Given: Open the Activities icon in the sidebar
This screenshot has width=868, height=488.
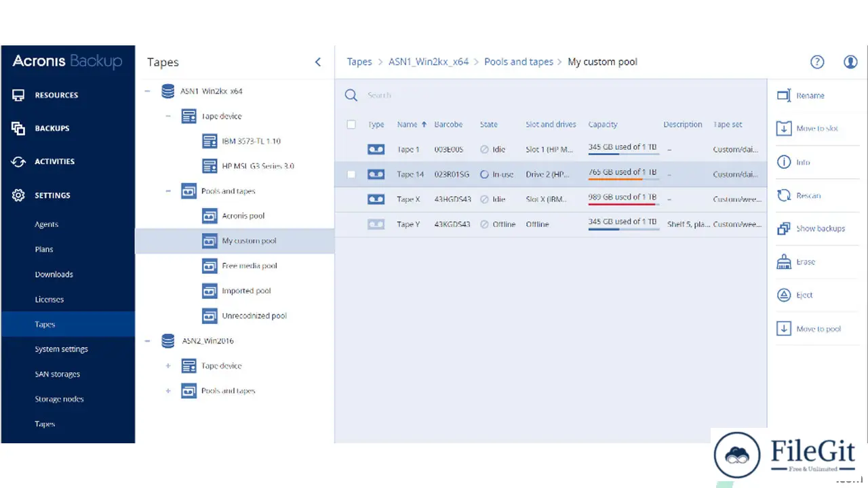Looking at the screenshot, I should 19,161.
